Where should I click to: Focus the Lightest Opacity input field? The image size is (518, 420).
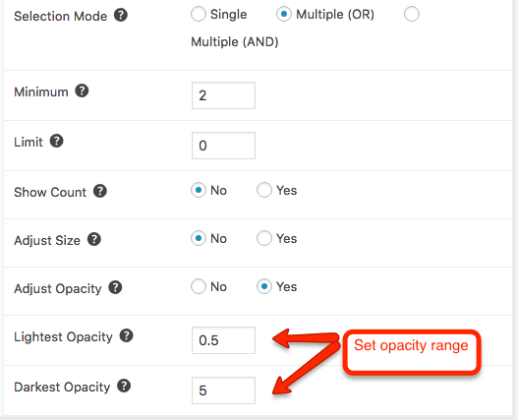pos(223,340)
